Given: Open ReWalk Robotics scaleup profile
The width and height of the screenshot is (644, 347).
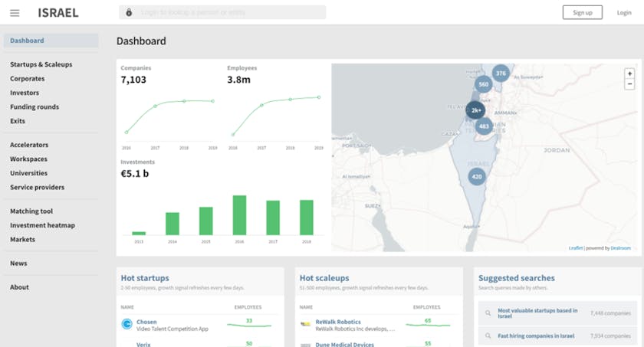Looking at the screenshot, I should 338,322.
